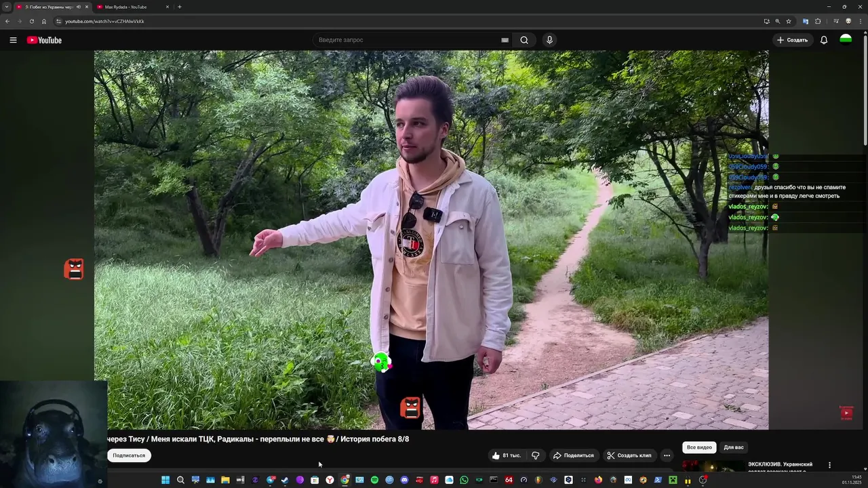Image resolution: width=868 pixels, height=488 pixels.
Task: Start voice search with the microphone
Action: [x=549, y=40]
